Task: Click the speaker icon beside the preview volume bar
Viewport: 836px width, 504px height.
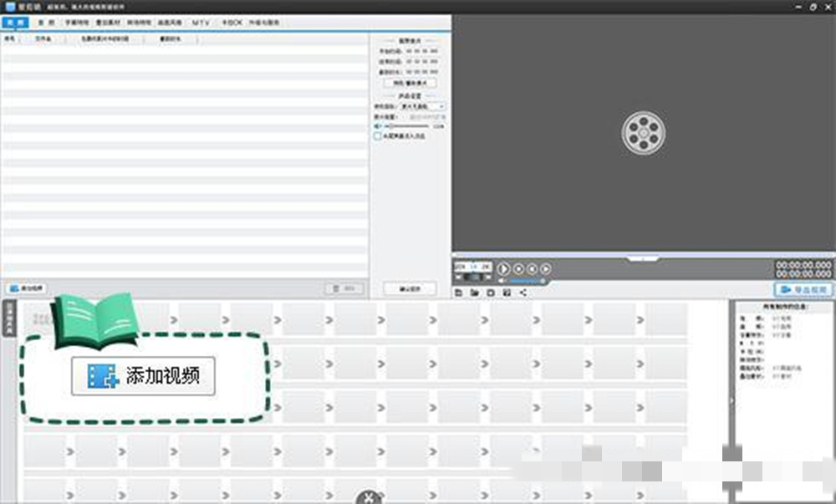Action: pyautogui.click(x=502, y=282)
